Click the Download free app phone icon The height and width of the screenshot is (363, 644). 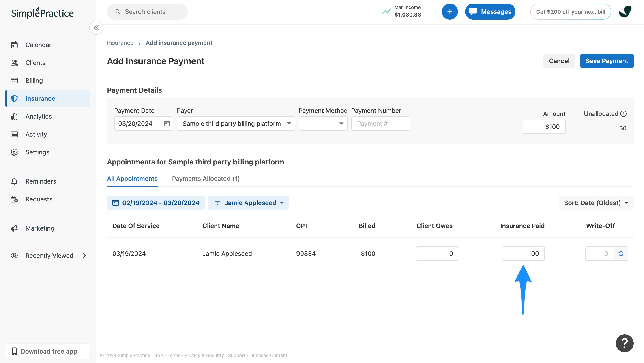click(x=14, y=351)
